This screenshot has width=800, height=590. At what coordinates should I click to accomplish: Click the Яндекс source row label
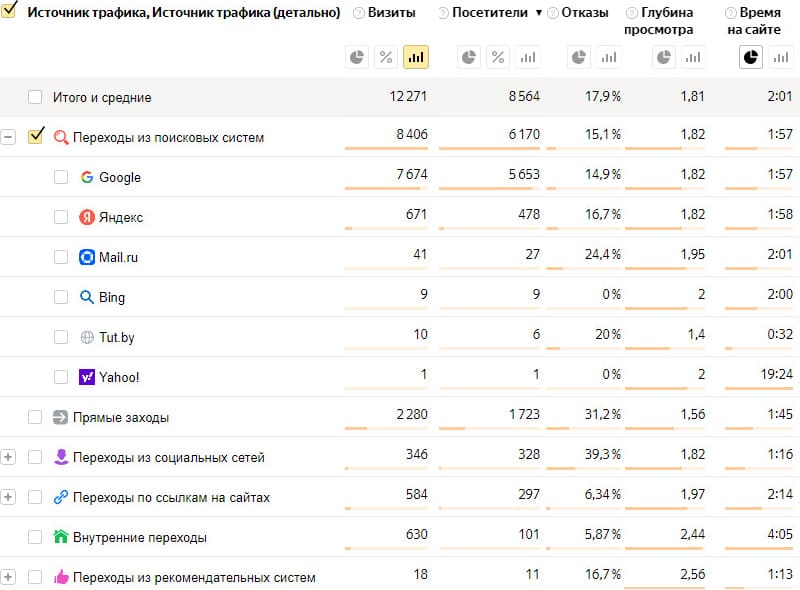pos(121,217)
